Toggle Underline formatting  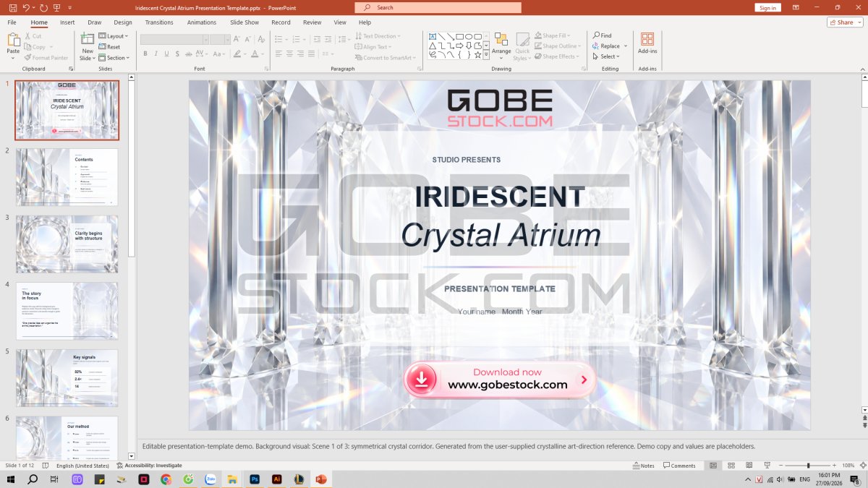click(x=167, y=53)
